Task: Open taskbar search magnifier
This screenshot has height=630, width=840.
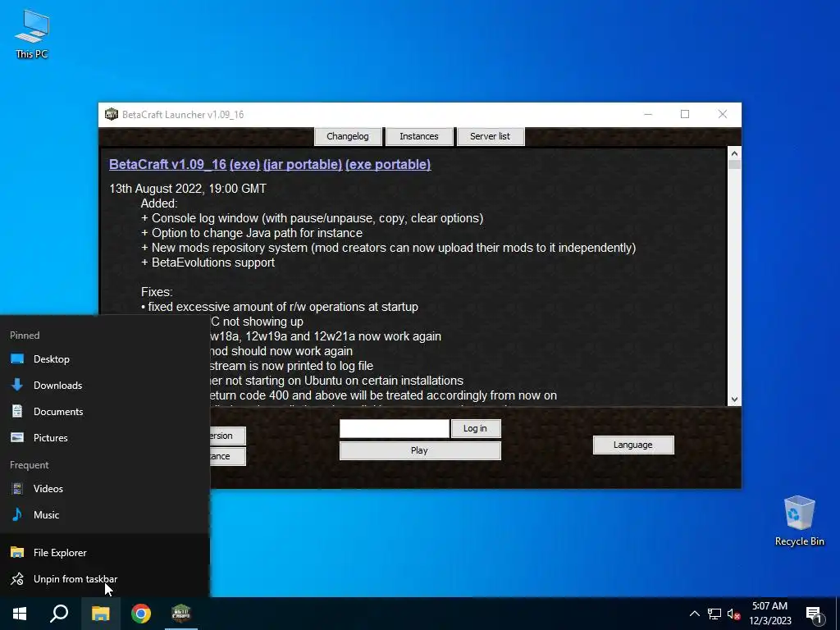Action: pyautogui.click(x=59, y=614)
